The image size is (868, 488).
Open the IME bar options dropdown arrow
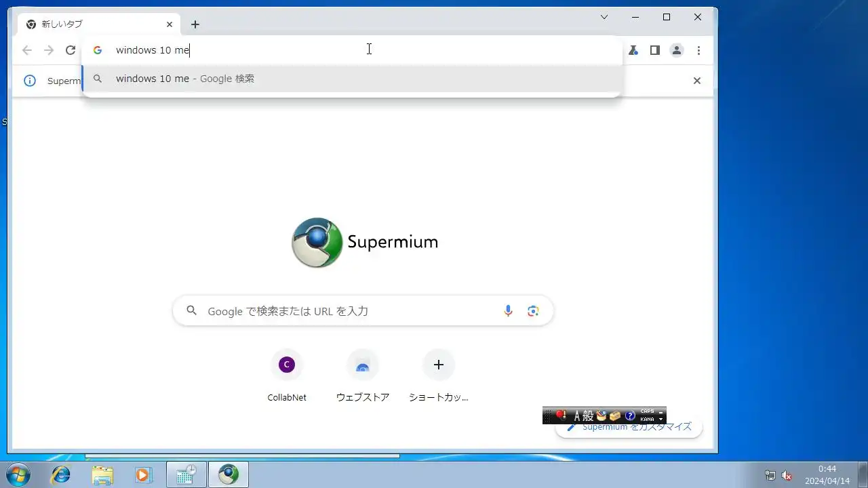[x=661, y=420]
